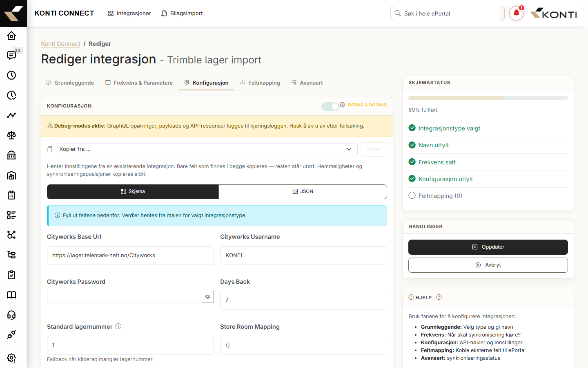Open the settings gear sidebar icon
588x368 pixels.
click(11, 358)
